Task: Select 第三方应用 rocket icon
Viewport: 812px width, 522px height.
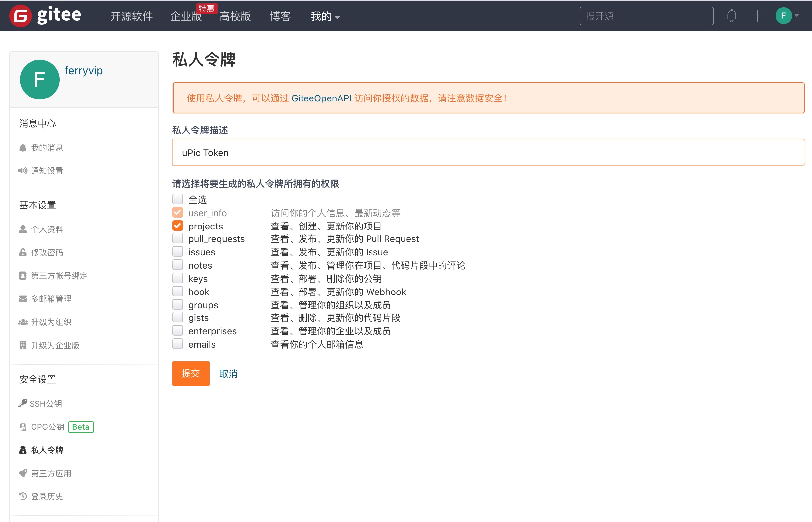Action: click(x=23, y=473)
